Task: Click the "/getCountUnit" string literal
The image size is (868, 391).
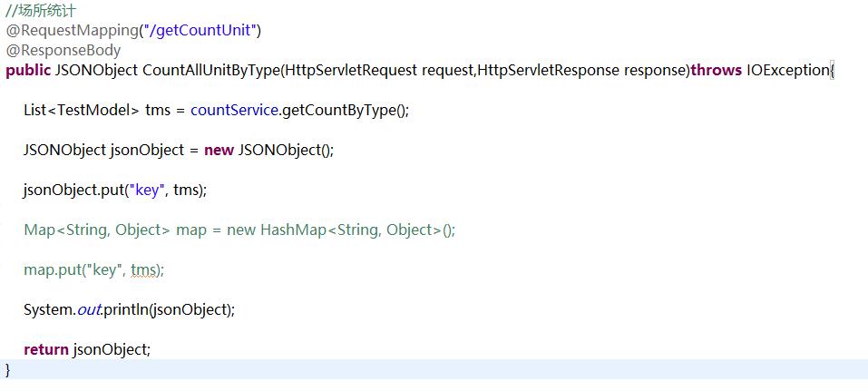Action: coord(200,31)
